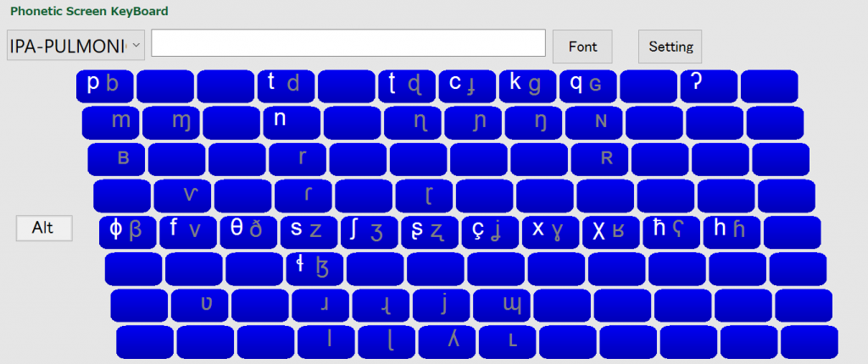Tap the 'x ɣ' velar fricative key
The width and height of the screenshot is (868, 364).
pyautogui.click(x=550, y=232)
